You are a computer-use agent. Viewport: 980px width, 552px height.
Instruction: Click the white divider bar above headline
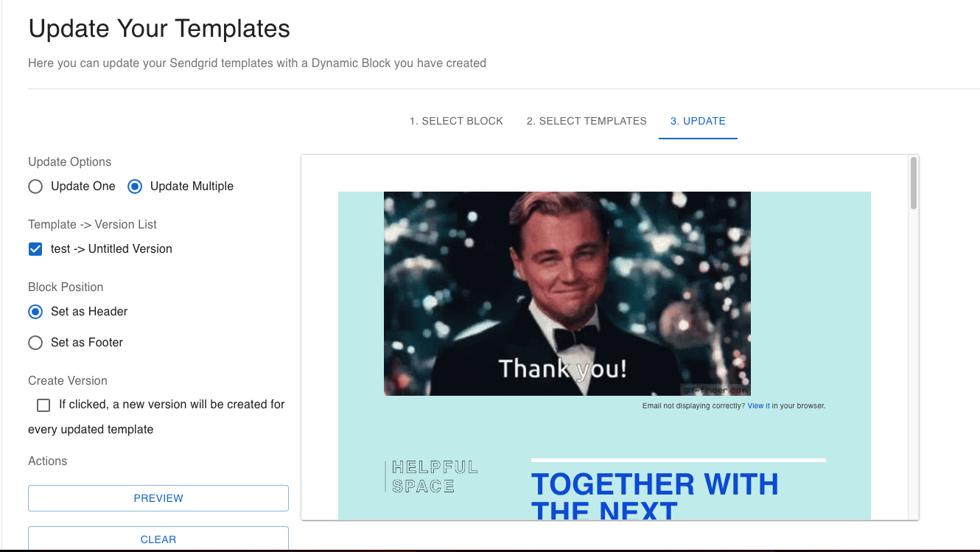point(679,460)
